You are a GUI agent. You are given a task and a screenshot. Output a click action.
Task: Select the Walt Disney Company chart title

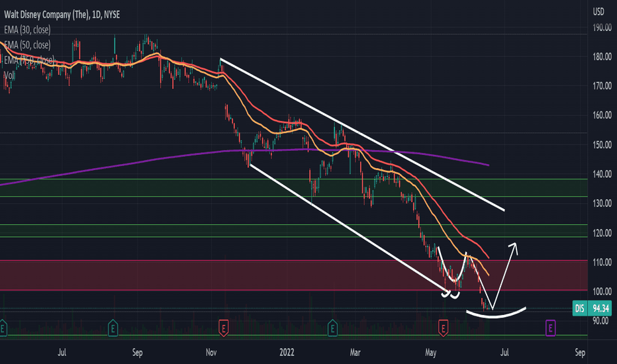pos(62,15)
